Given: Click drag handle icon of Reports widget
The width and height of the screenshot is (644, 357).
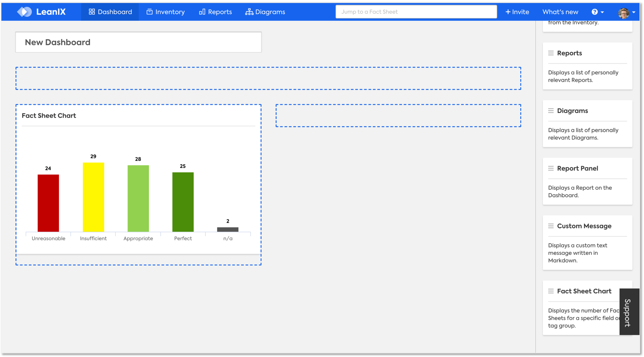Looking at the screenshot, I should point(551,53).
